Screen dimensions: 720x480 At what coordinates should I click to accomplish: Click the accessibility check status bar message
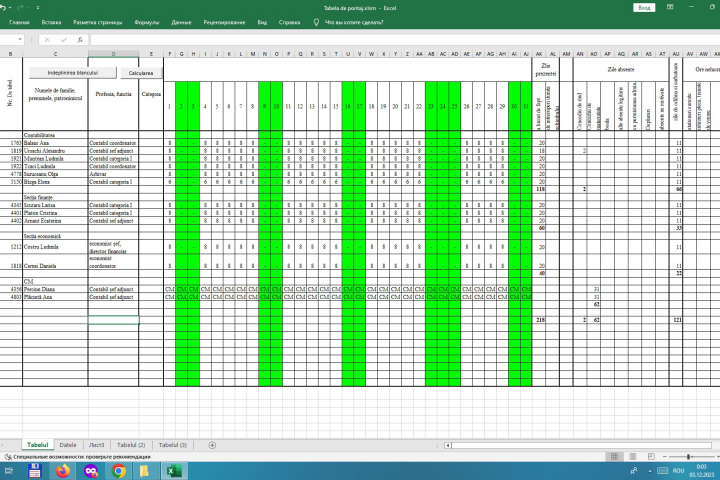[x=78, y=457]
